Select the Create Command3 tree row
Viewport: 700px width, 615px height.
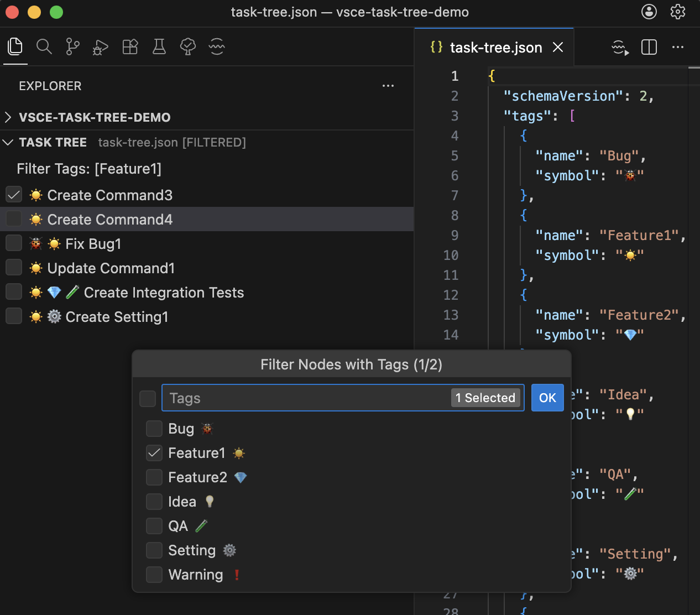207,195
